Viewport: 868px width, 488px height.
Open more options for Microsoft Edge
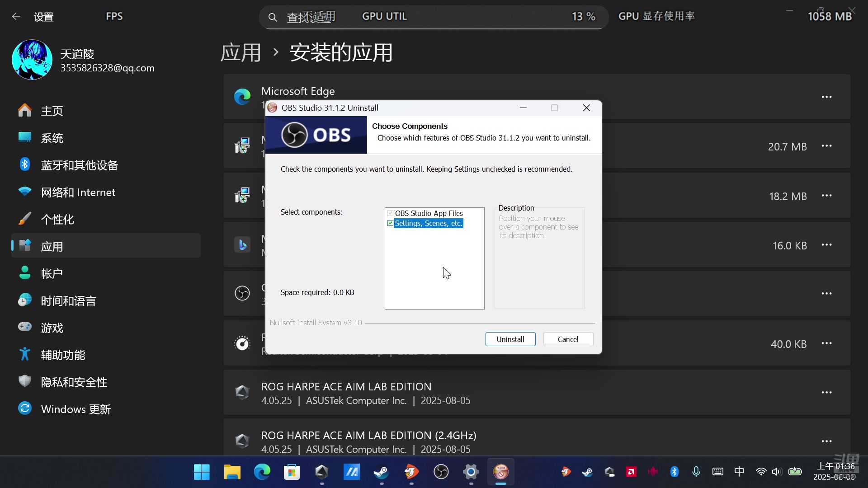[826, 97]
